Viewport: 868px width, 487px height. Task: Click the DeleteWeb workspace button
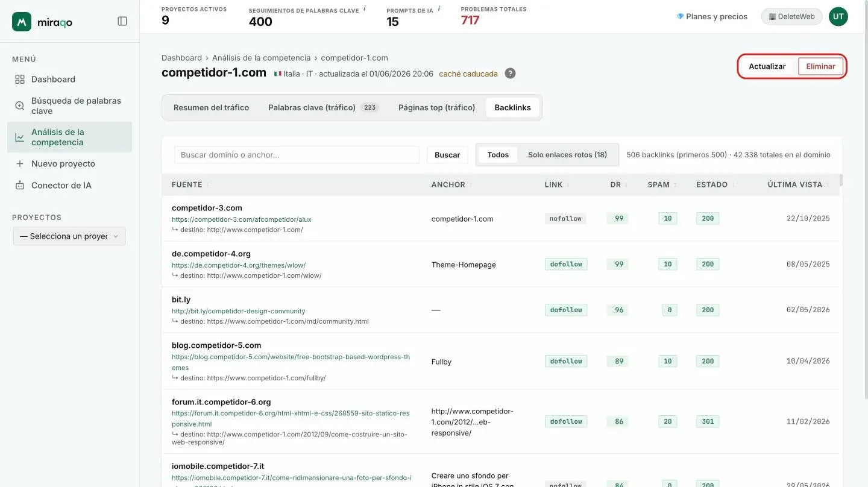click(x=791, y=16)
